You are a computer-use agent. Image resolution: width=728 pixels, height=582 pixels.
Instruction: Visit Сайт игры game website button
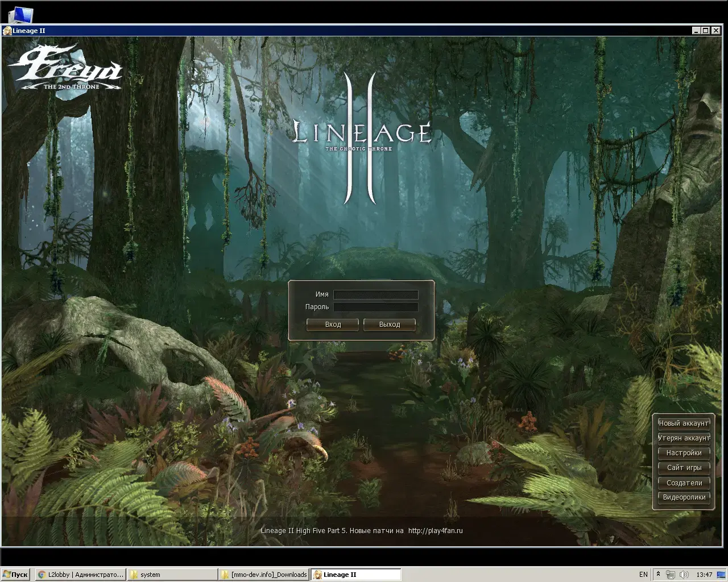click(x=684, y=468)
